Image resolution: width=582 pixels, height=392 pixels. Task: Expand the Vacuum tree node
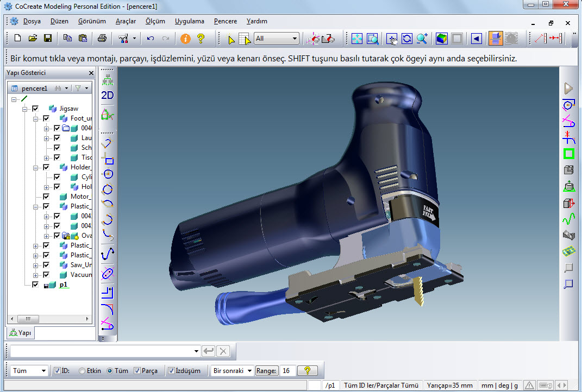click(35, 275)
